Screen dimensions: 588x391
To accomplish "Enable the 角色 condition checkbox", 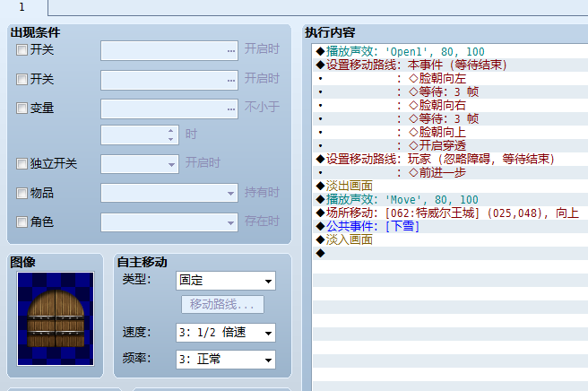I will pyautogui.click(x=22, y=222).
